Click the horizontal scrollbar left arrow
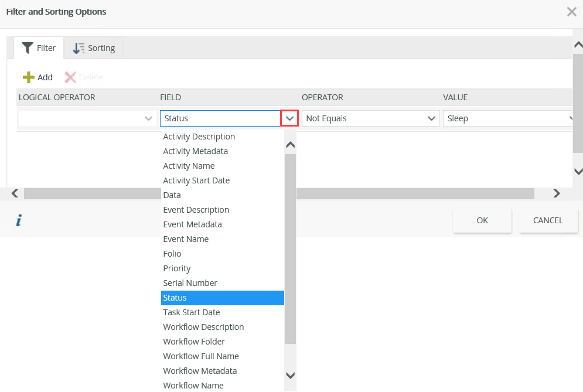 point(15,193)
